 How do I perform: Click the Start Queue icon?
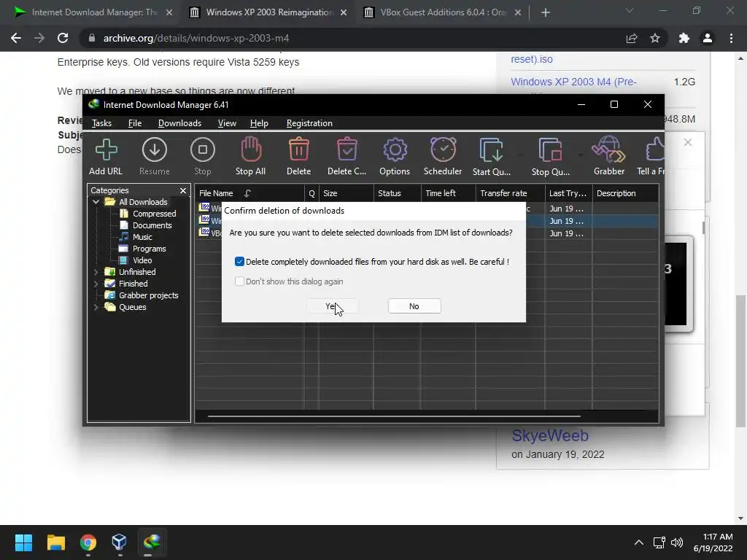491,150
